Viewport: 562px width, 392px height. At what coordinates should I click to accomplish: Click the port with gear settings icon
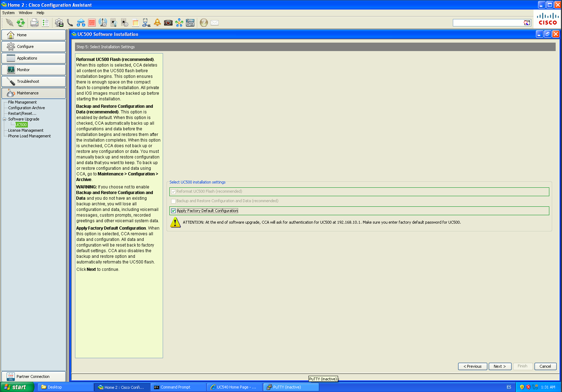click(125, 23)
